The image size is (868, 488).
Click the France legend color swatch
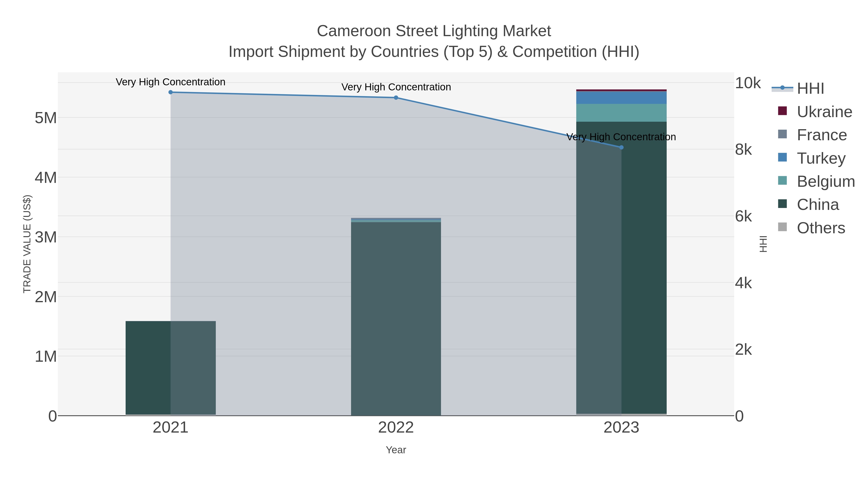click(x=782, y=134)
